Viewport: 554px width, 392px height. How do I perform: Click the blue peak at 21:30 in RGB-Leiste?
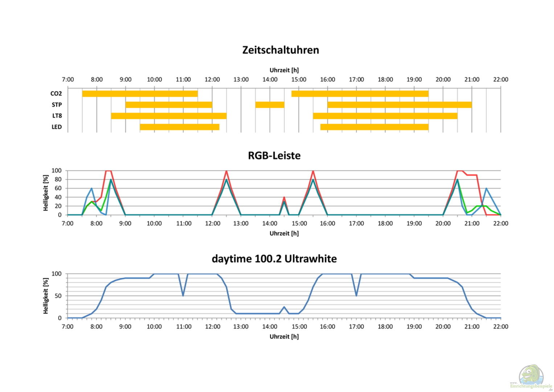point(486,189)
